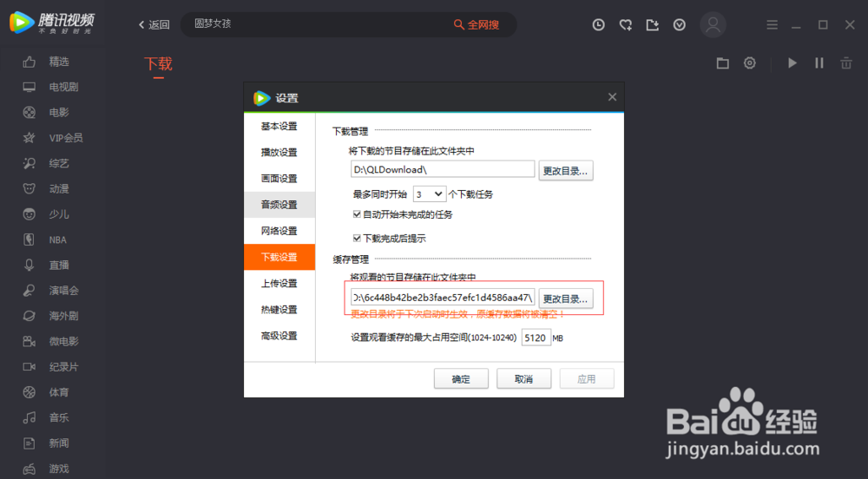Open watch history clock icon

[598, 25]
